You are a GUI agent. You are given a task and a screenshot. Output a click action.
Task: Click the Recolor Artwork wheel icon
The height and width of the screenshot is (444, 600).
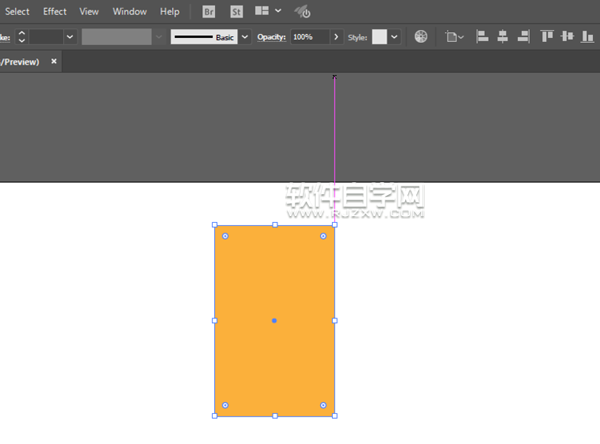point(421,36)
